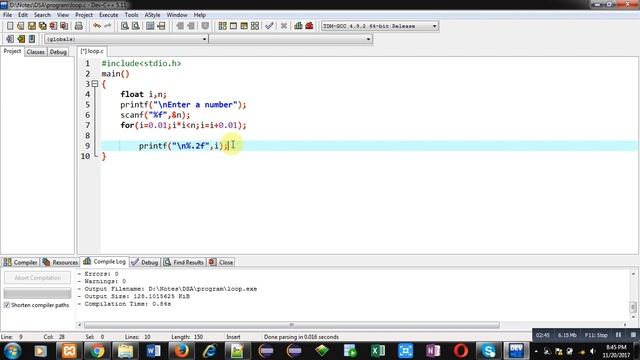Viewport: 640px width, 360px height.
Task: Open the TDM-GCC 4.9.2 compiler dropdown
Action: pyautogui.click(x=434, y=26)
